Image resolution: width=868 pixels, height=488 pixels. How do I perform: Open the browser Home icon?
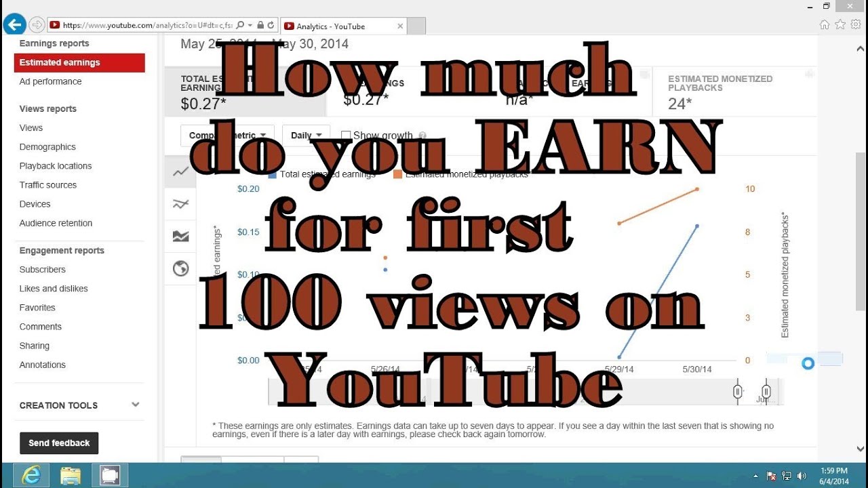(x=825, y=25)
